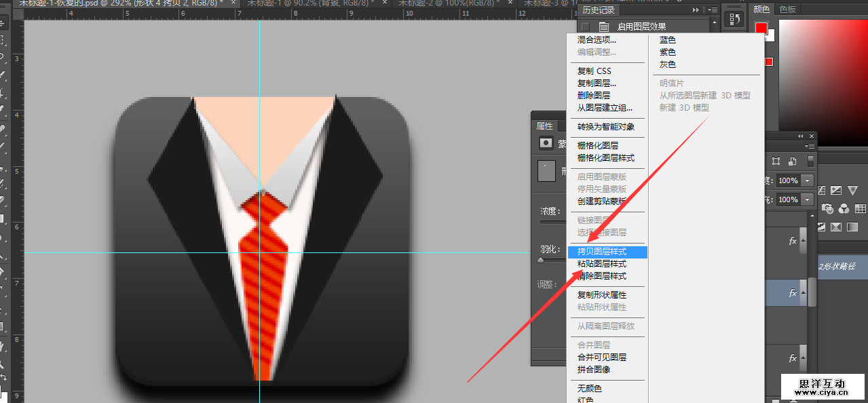Open the History panel flyout menu

click(x=711, y=10)
